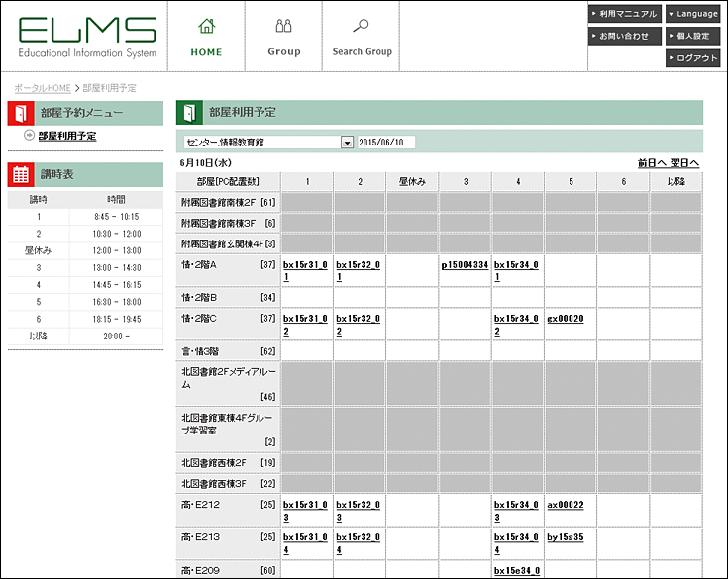728x579 pixels.
Task: Open the お問い合わせ button
Action: 624,36
